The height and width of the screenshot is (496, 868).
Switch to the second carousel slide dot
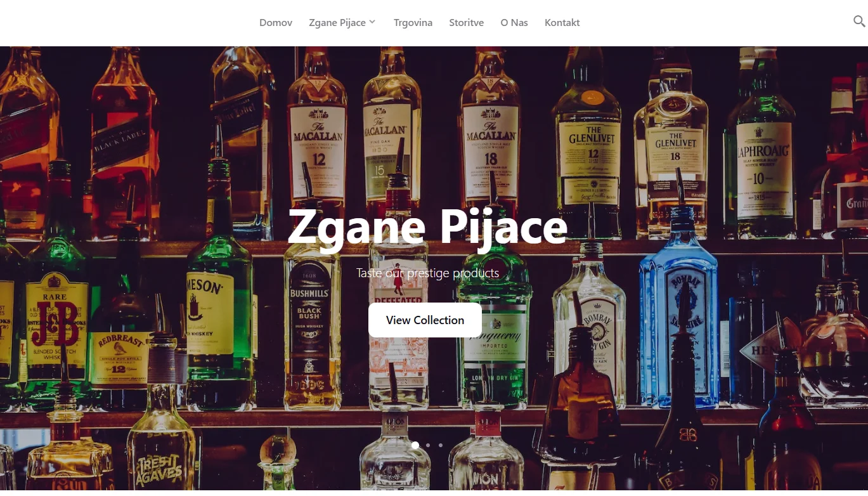click(x=428, y=445)
